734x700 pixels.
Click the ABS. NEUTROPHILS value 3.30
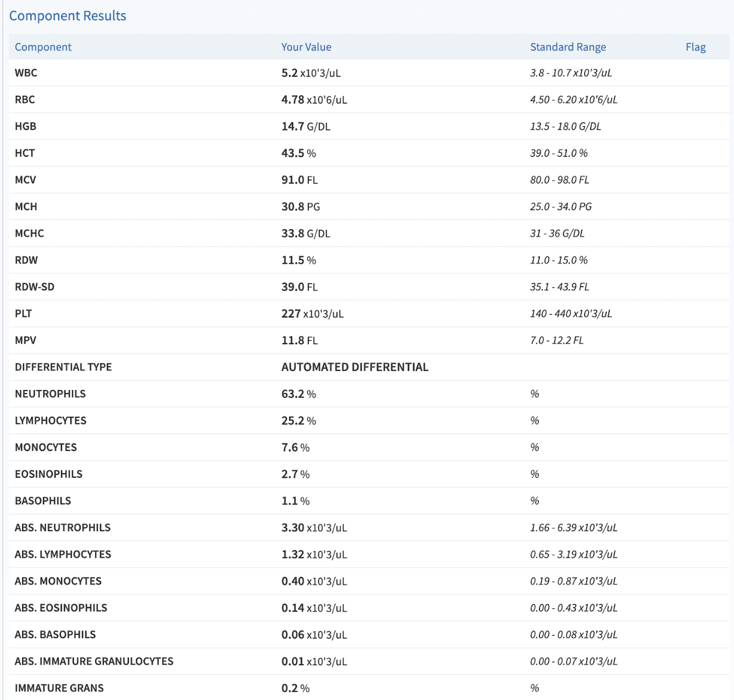coord(314,527)
